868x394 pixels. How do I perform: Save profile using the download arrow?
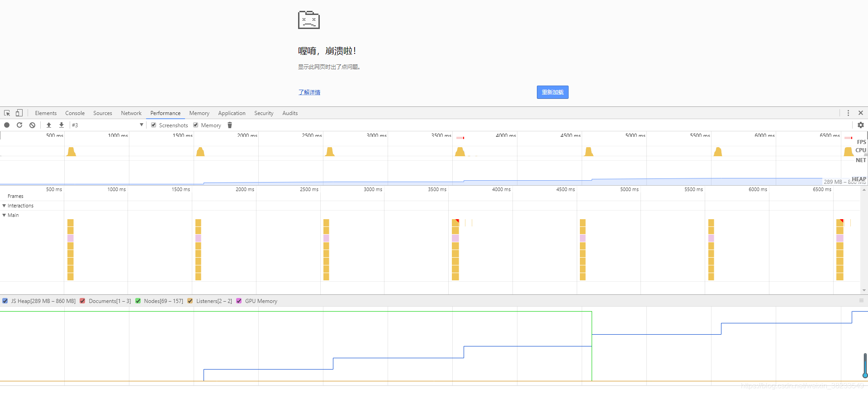click(x=62, y=125)
